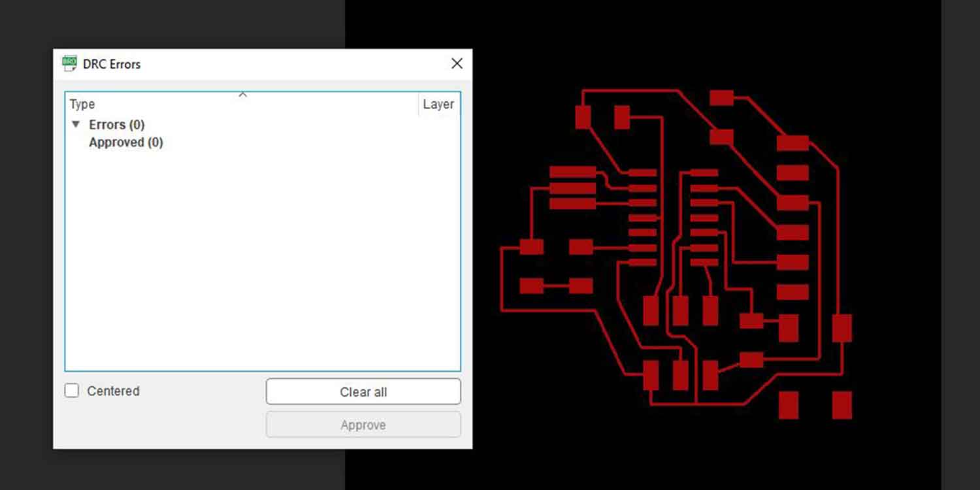Collapse the Errors (0) tree node
Viewport: 980px width, 490px height.
[76, 124]
